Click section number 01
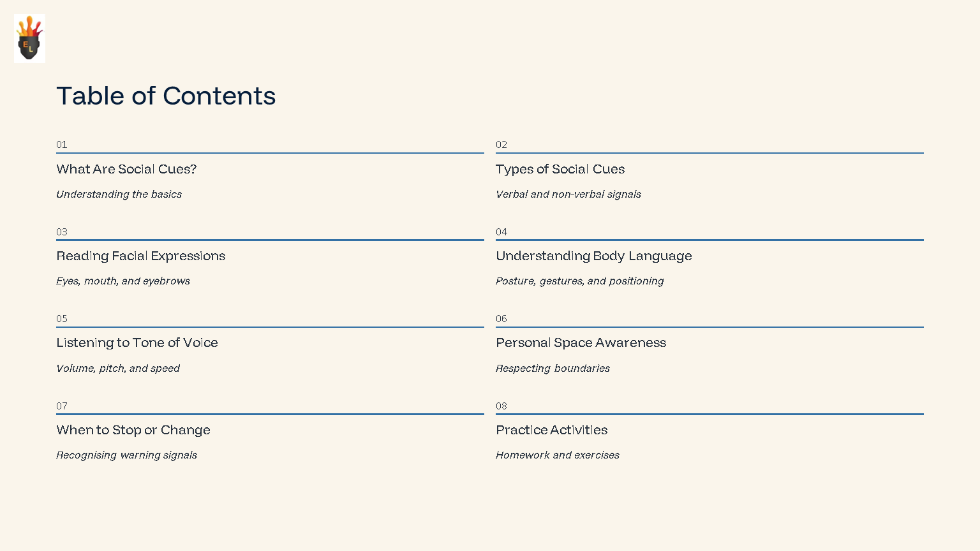Image resolution: width=980 pixels, height=551 pixels. pos(62,145)
